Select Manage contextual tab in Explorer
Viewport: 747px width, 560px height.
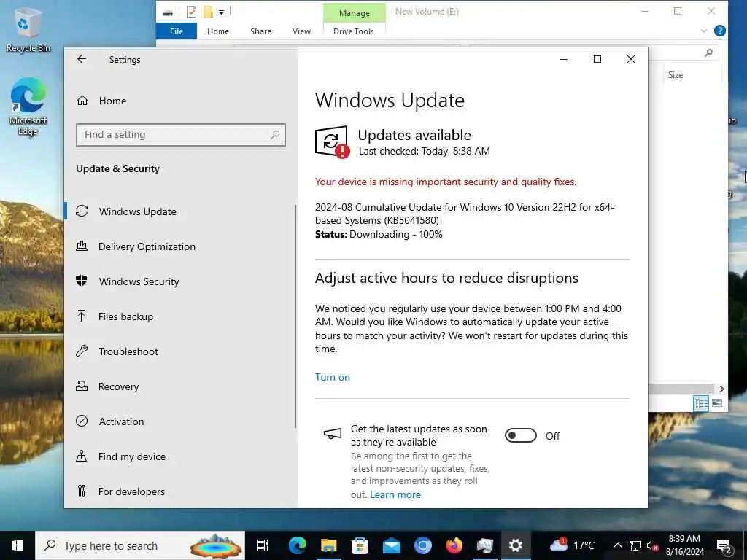pyautogui.click(x=354, y=13)
